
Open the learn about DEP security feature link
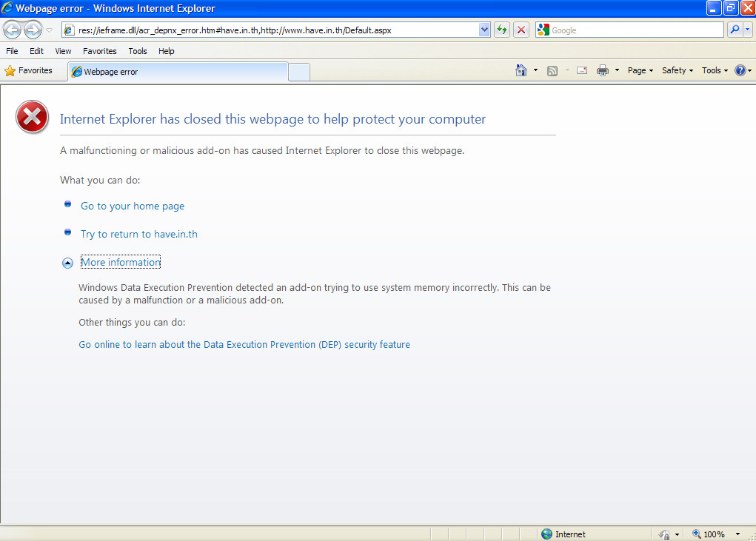coord(244,344)
